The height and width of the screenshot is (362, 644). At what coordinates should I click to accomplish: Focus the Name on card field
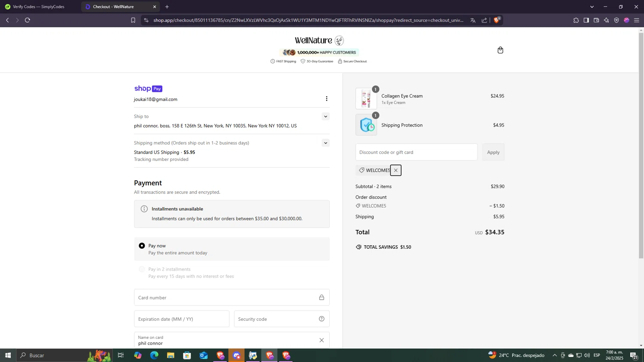(232, 340)
